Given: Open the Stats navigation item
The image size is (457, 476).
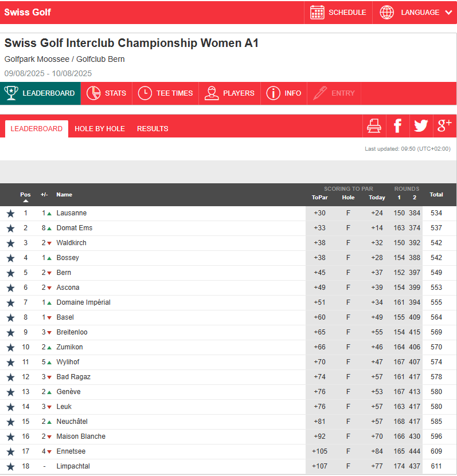Looking at the screenshot, I should (106, 93).
